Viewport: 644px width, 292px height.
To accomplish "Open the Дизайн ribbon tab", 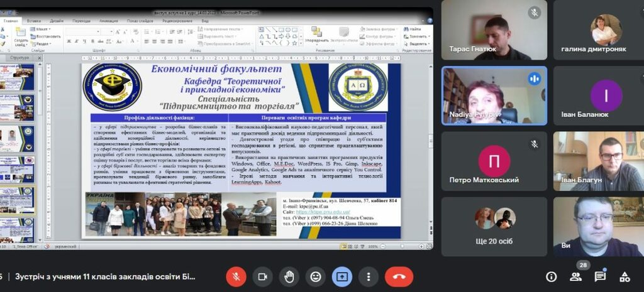I will (x=57, y=21).
